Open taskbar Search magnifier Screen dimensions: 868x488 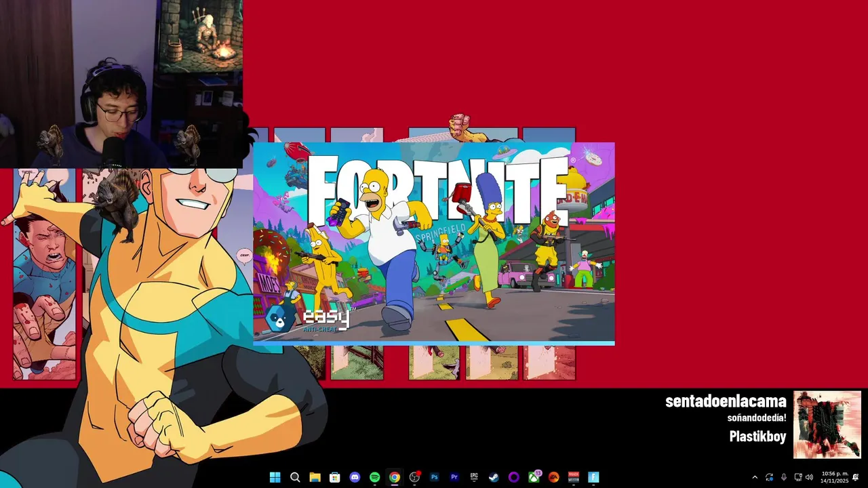point(295,477)
